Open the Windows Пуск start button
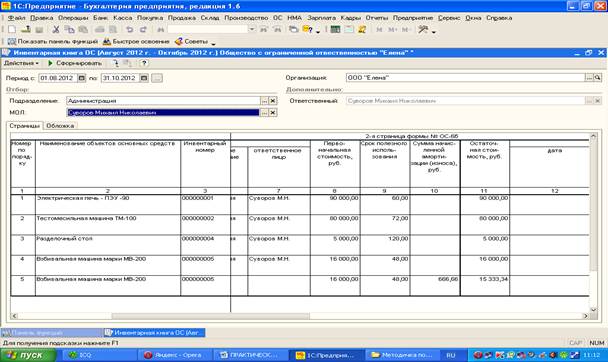Screen dimensions: 608x362 [x=29, y=355]
